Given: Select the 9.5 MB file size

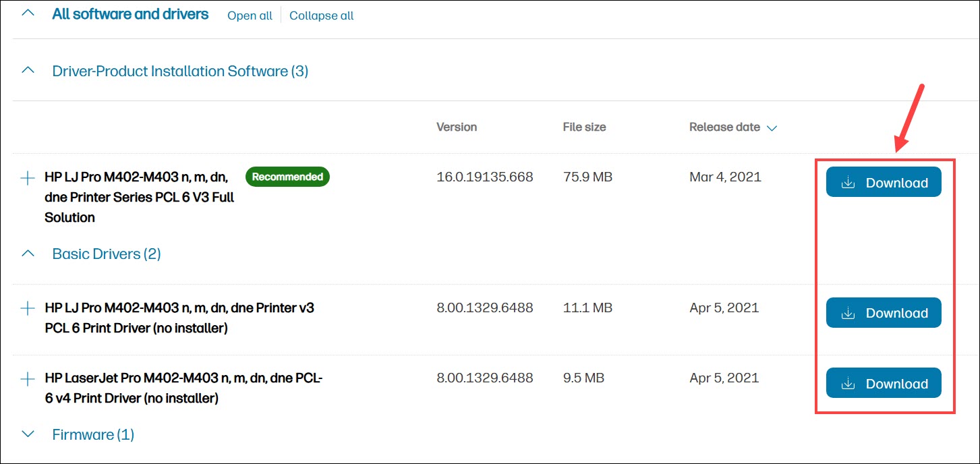Looking at the screenshot, I should (584, 378).
